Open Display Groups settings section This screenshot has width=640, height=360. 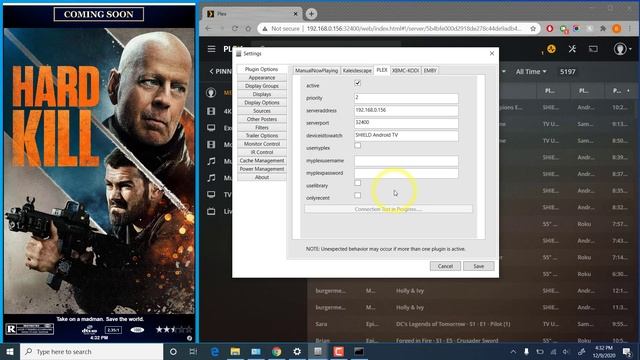(262, 86)
